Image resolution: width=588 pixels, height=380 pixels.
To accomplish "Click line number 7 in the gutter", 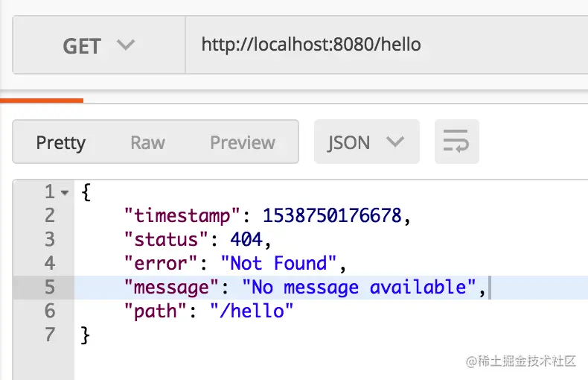I will [x=50, y=335].
